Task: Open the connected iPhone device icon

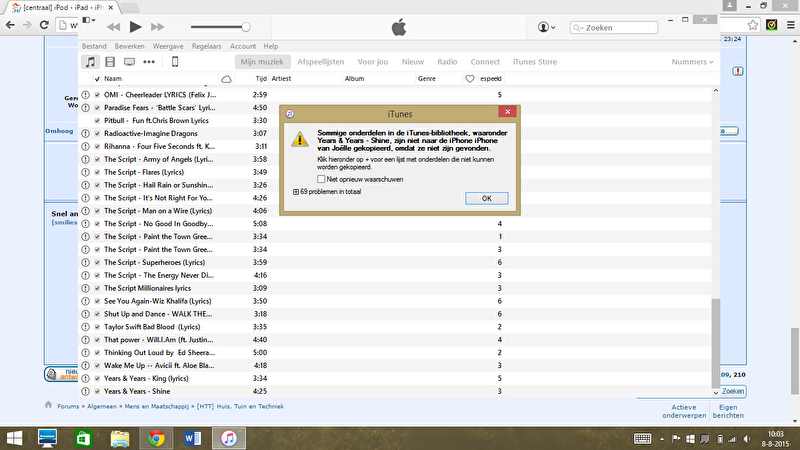Action: click(x=174, y=62)
